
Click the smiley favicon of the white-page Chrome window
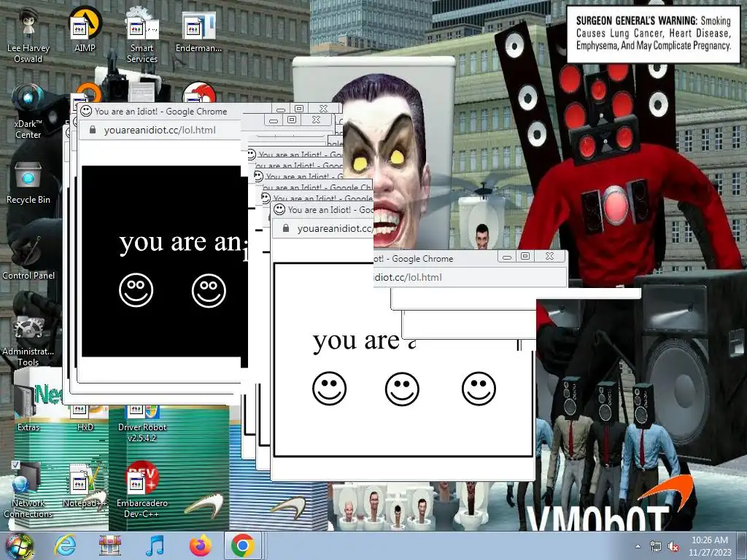click(x=279, y=209)
